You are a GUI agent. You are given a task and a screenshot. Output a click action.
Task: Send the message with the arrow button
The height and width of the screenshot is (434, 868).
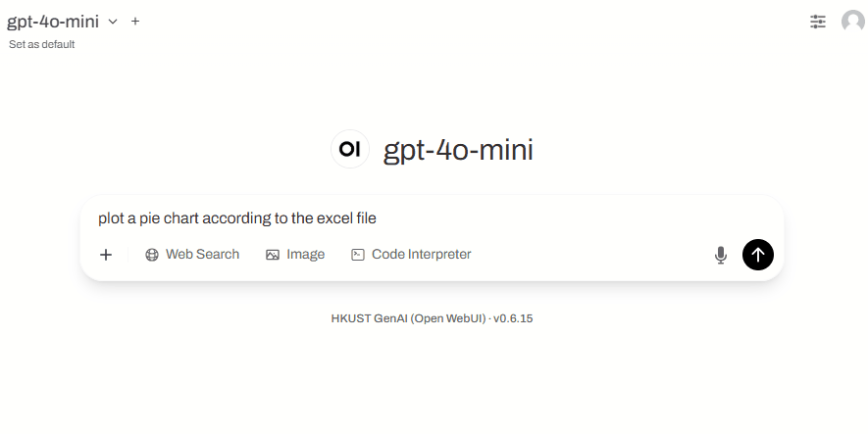tap(757, 255)
